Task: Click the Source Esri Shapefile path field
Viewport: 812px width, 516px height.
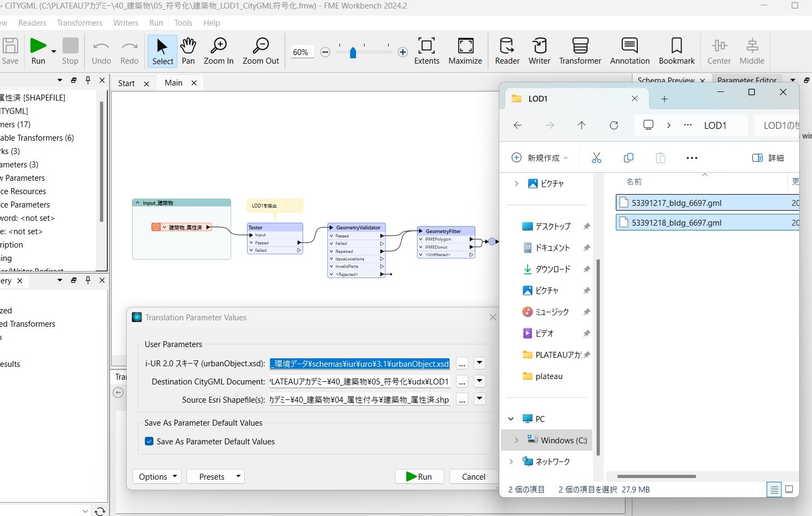Action: [x=360, y=400]
